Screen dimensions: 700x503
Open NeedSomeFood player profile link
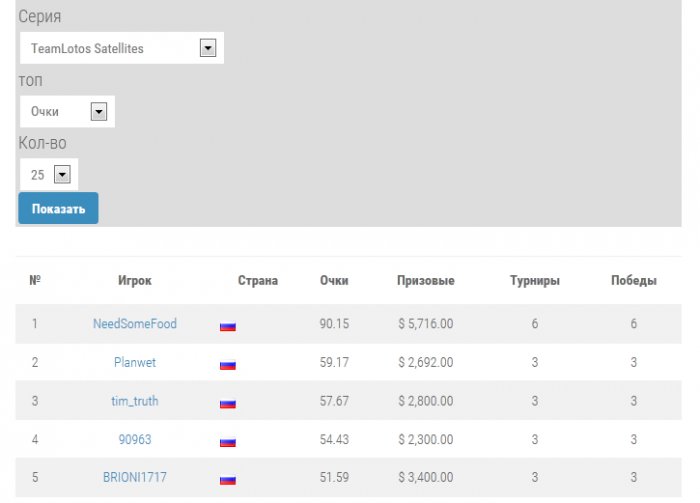click(x=134, y=324)
